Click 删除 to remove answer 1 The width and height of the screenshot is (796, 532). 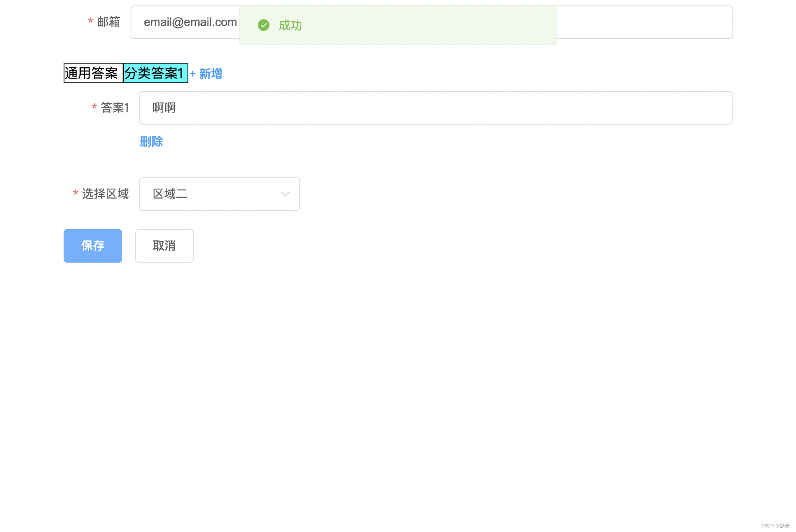(151, 142)
